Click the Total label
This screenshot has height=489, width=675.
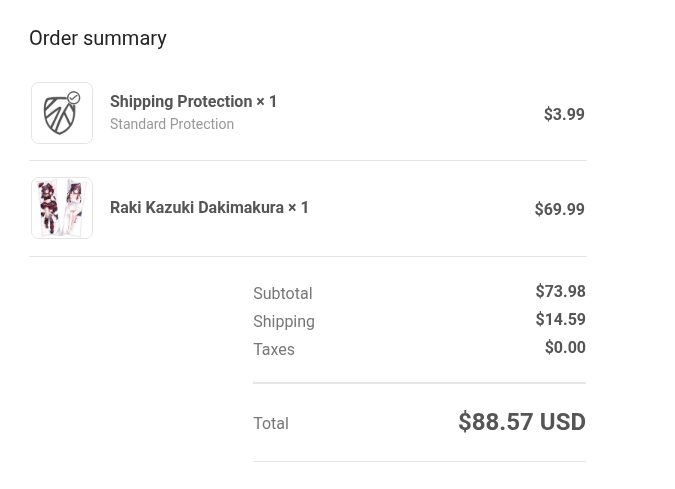pos(271,423)
